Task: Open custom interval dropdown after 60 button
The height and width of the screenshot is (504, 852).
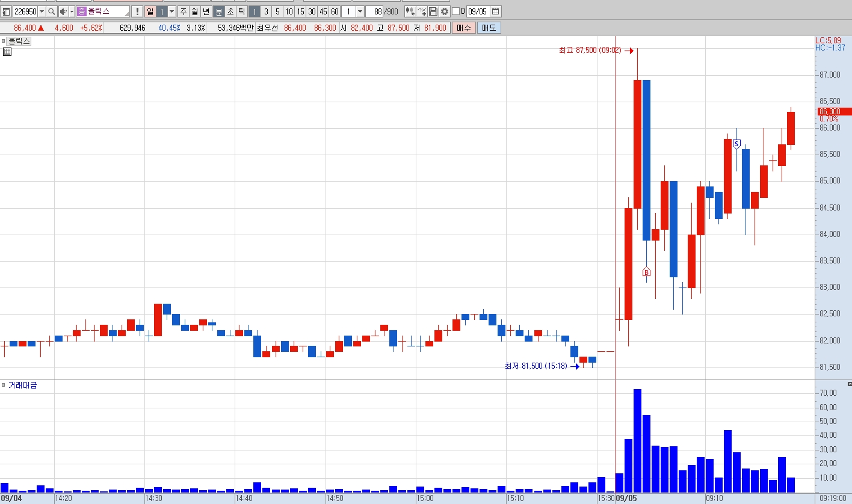Action: (x=360, y=11)
